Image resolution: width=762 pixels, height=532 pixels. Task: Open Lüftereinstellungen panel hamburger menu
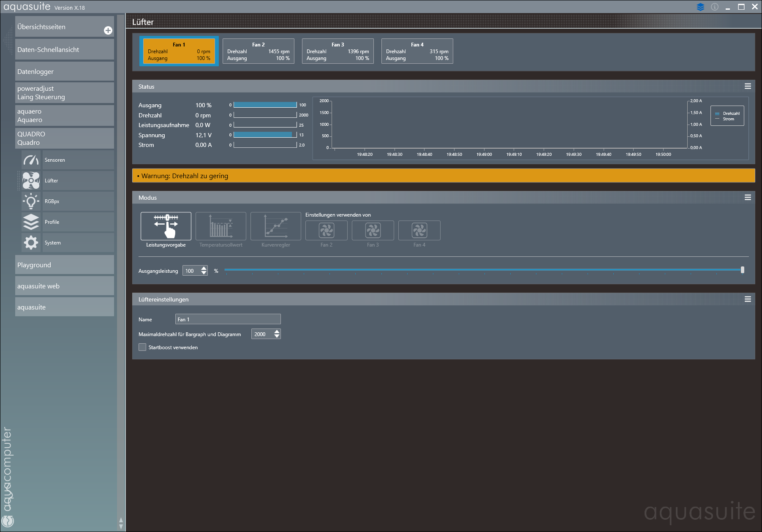[748, 299]
